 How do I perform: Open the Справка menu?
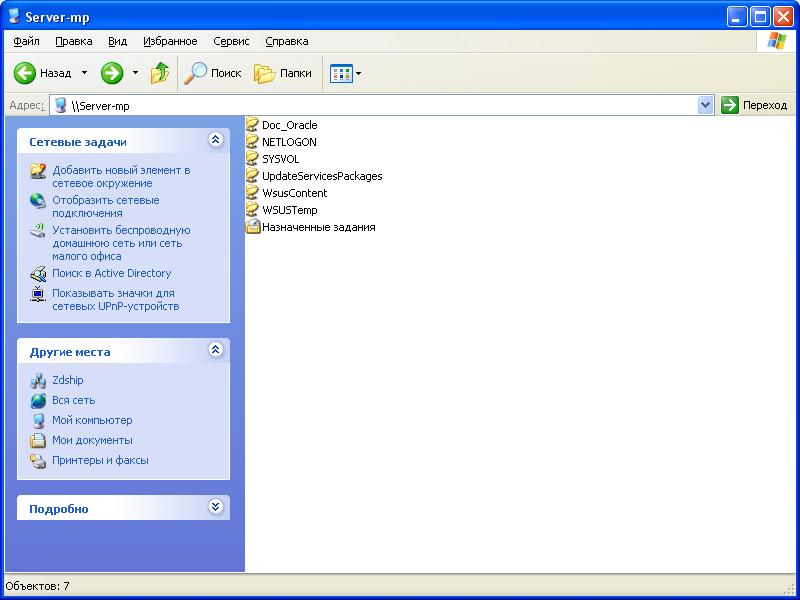coord(287,41)
